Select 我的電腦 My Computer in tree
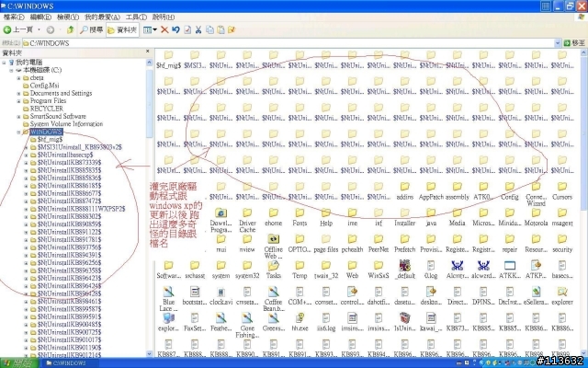The height and width of the screenshot is (368, 588). 28,63
